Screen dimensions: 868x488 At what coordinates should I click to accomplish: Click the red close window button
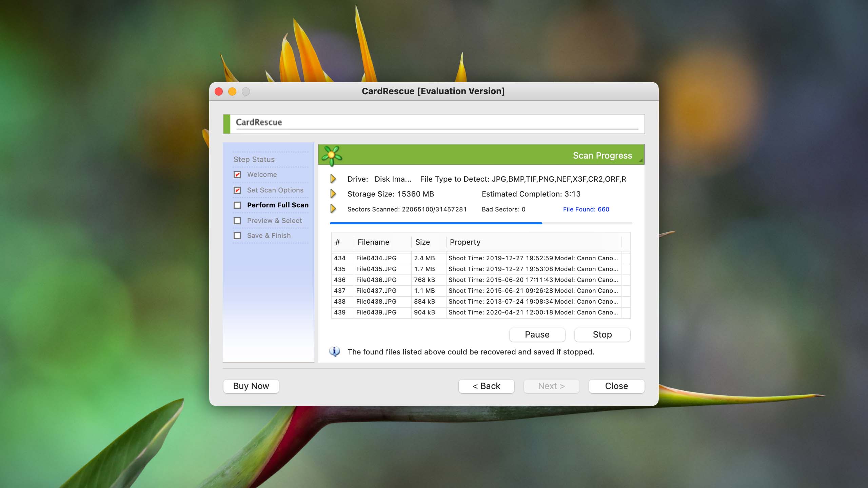219,91
